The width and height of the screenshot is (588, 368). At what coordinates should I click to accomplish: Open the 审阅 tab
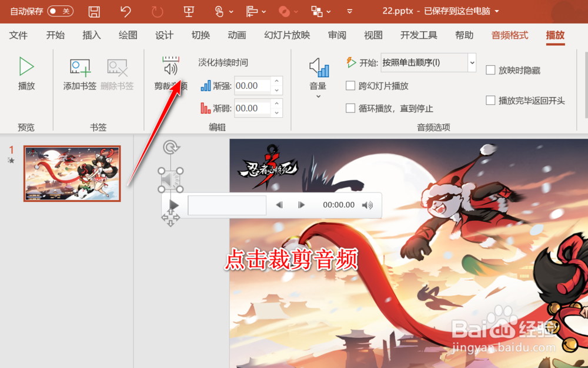pos(337,35)
